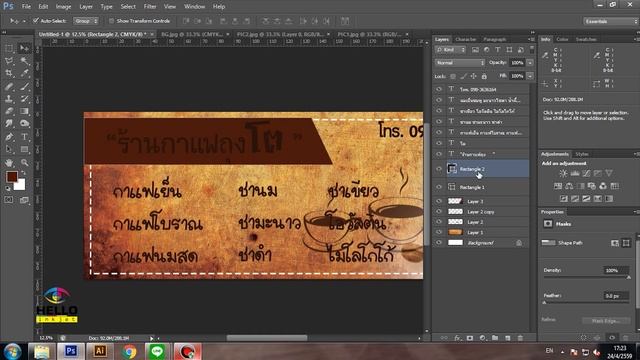Select the Gradient tool
The image size is (640, 360).
(x=24, y=111)
